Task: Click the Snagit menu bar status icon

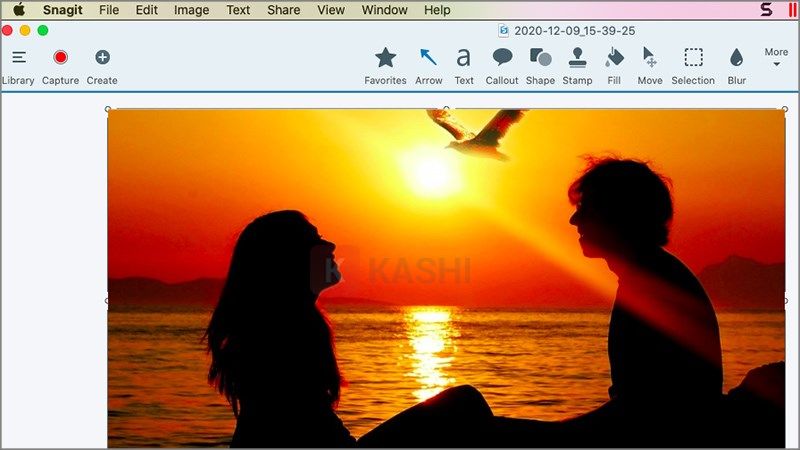Action: point(766,9)
